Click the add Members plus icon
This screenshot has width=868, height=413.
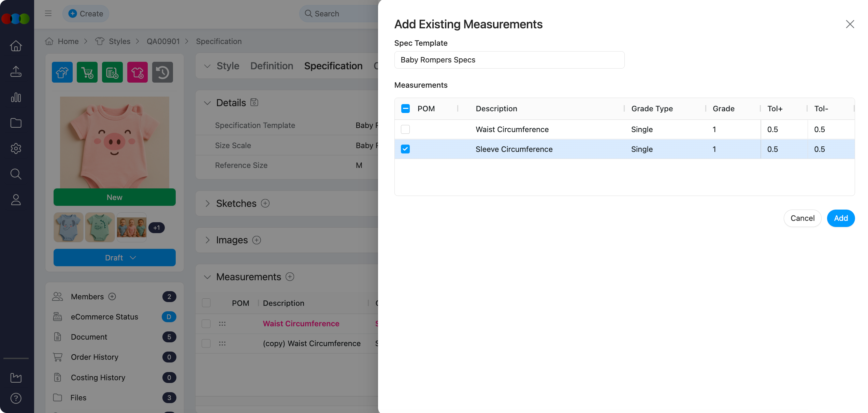112,297
